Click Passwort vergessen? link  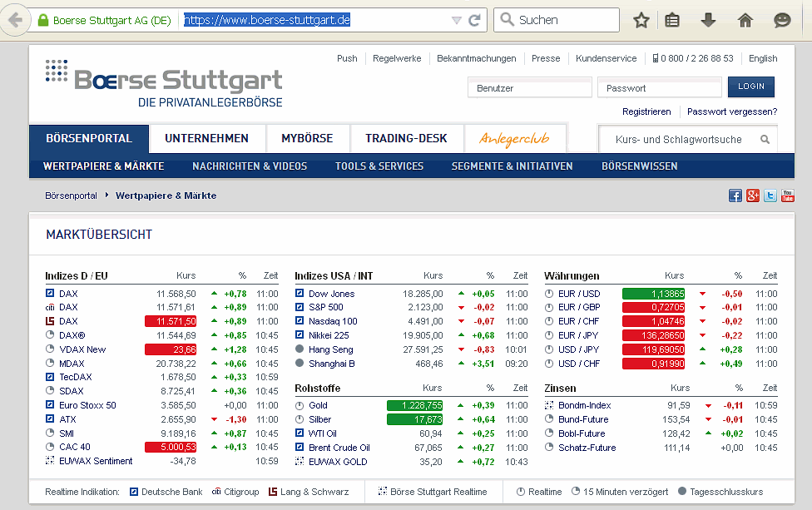732,111
